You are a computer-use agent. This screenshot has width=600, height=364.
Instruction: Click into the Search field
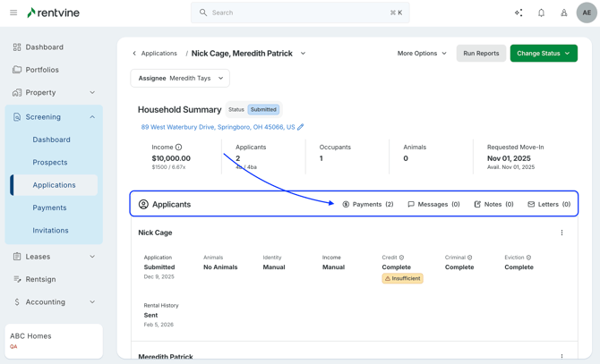[x=300, y=13]
